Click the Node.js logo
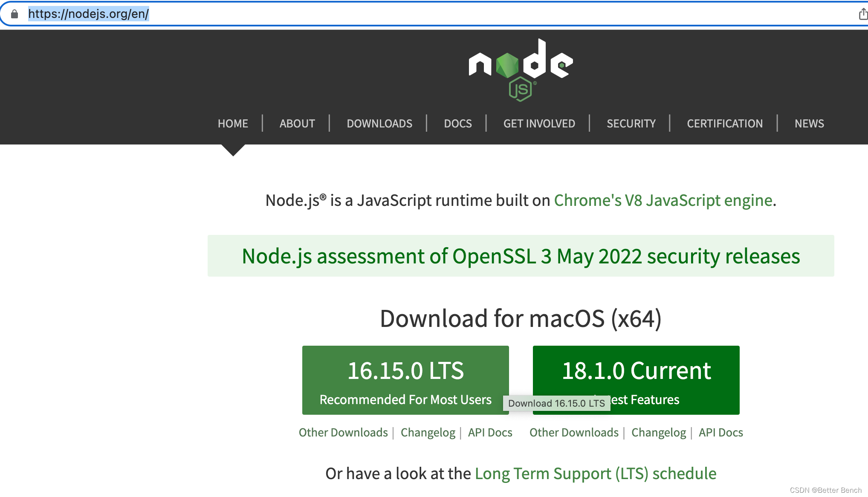This screenshot has height=497, width=868. click(x=521, y=70)
